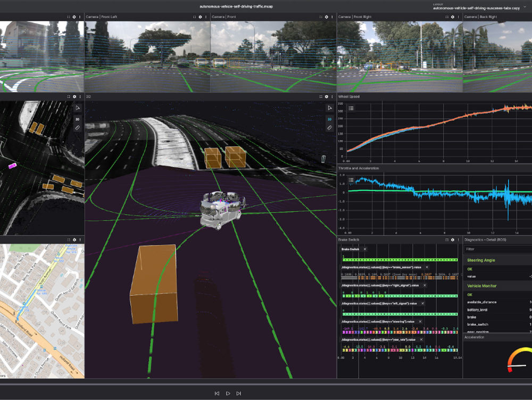
Task: Fullscreen the Camera Front panel
Action: point(321,17)
